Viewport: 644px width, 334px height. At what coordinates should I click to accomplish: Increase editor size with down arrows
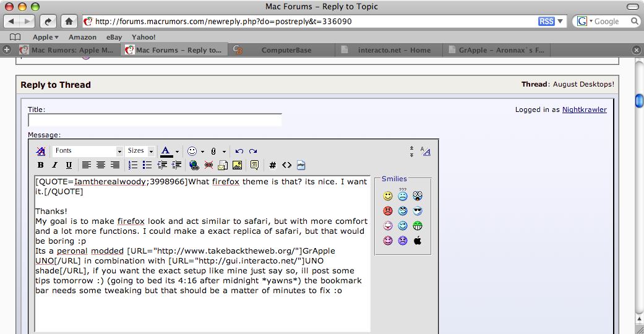411,155
